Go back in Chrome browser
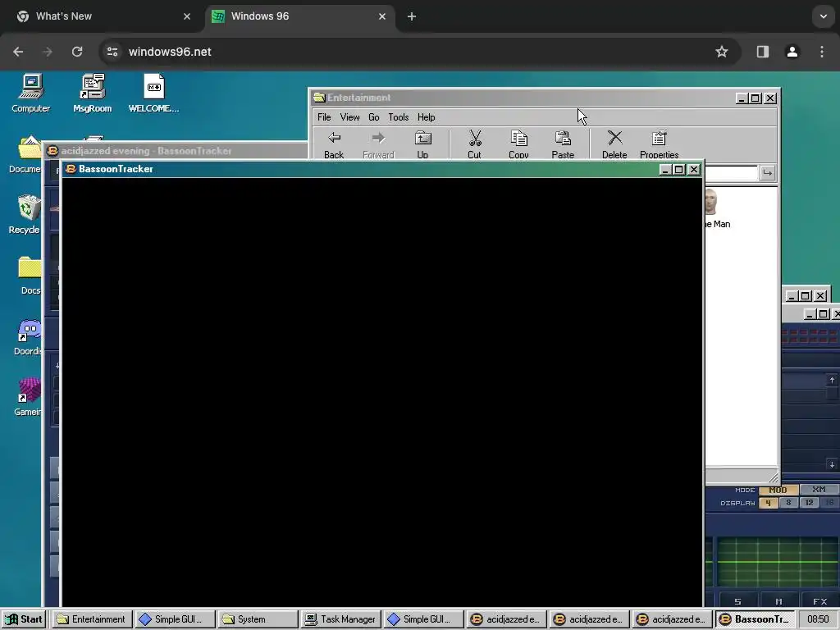 tap(18, 52)
